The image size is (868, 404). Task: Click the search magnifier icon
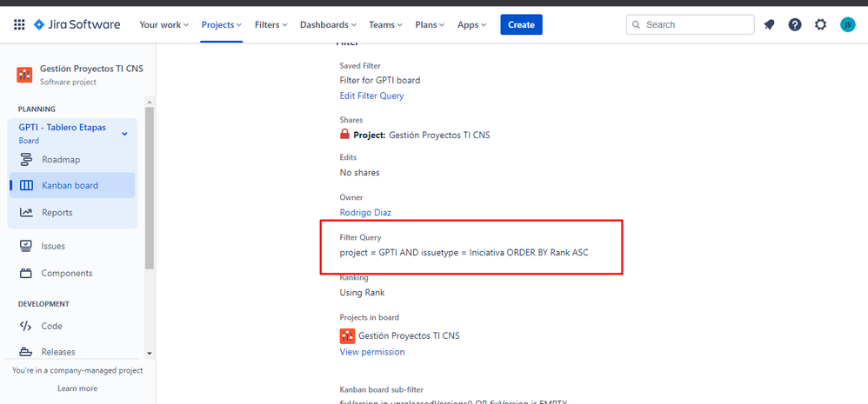tap(636, 24)
